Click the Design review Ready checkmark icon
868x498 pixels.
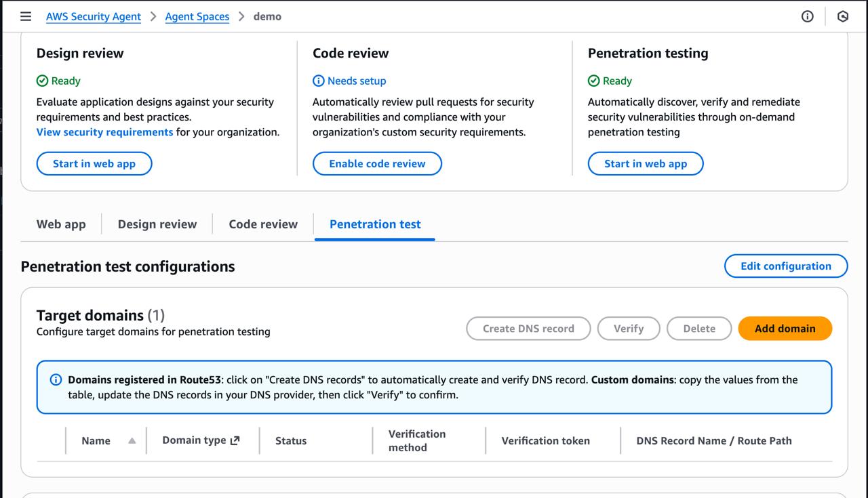(42, 81)
